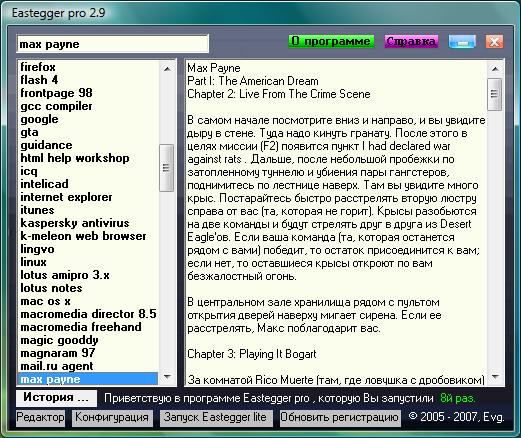
Task: Click text panel scrollbar down arrow
Action: pyautogui.click(x=495, y=377)
